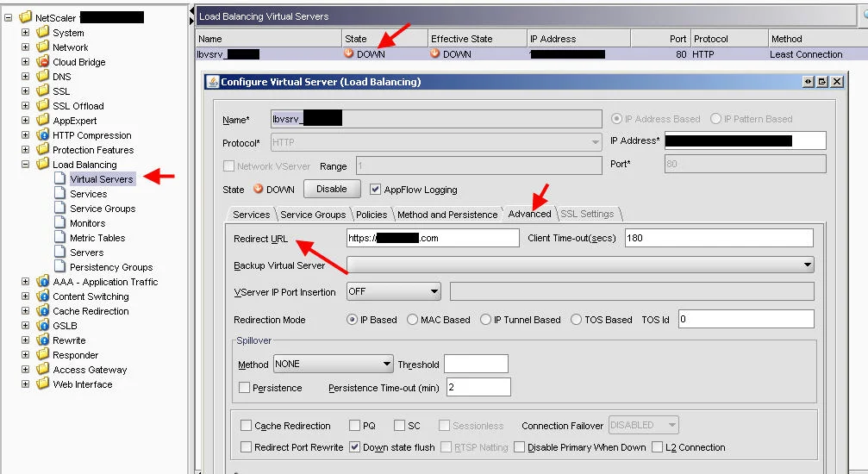Click the Protection Features folder icon
The height and width of the screenshot is (474, 868).
coord(42,149)
